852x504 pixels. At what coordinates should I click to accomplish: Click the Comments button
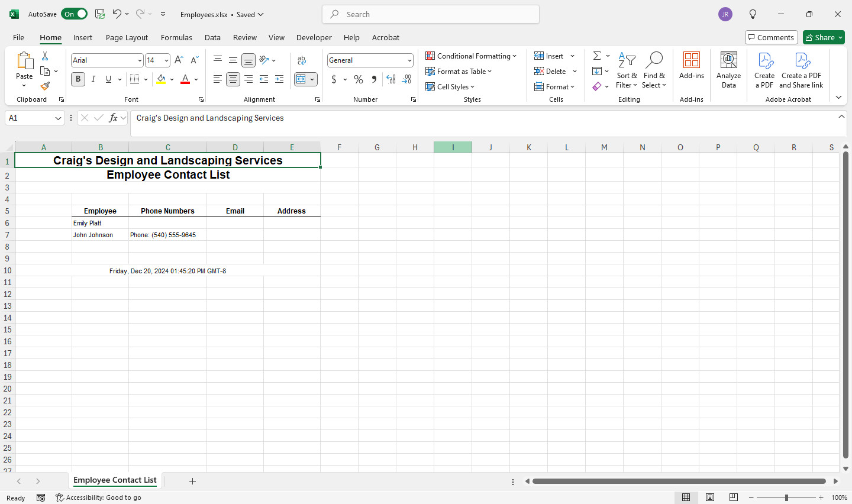772,37
